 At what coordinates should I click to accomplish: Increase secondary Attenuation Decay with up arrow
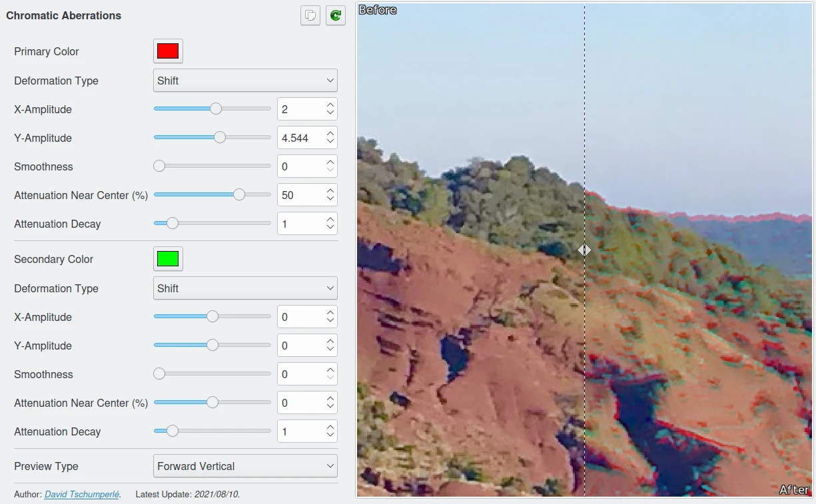click(330, 427)
